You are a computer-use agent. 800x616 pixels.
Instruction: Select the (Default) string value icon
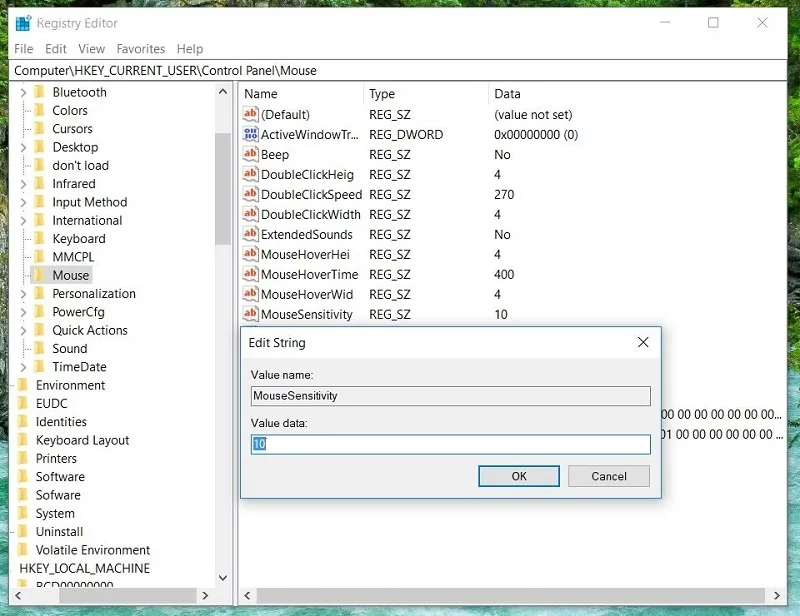pyautogui.click(x=251, y=114)
